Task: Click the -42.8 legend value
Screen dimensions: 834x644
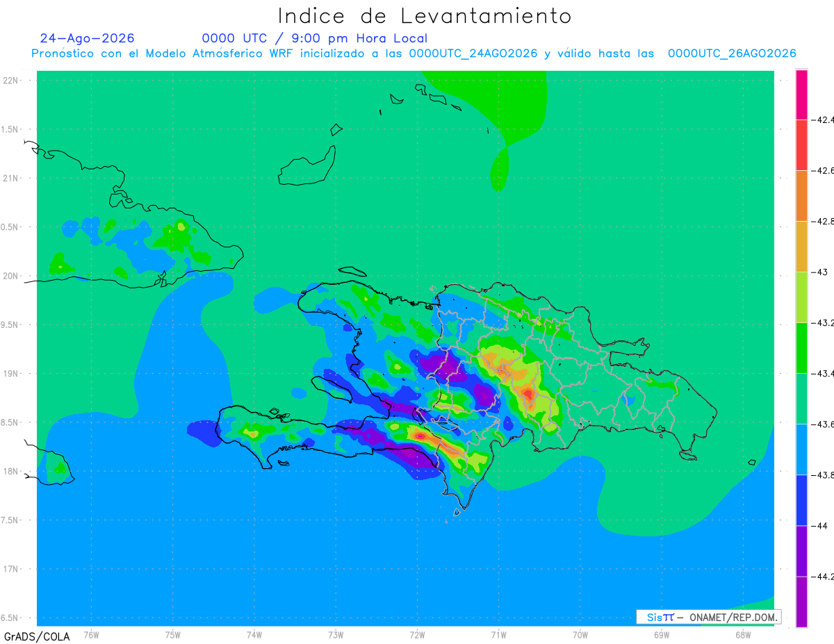Action: click(823, 221)
